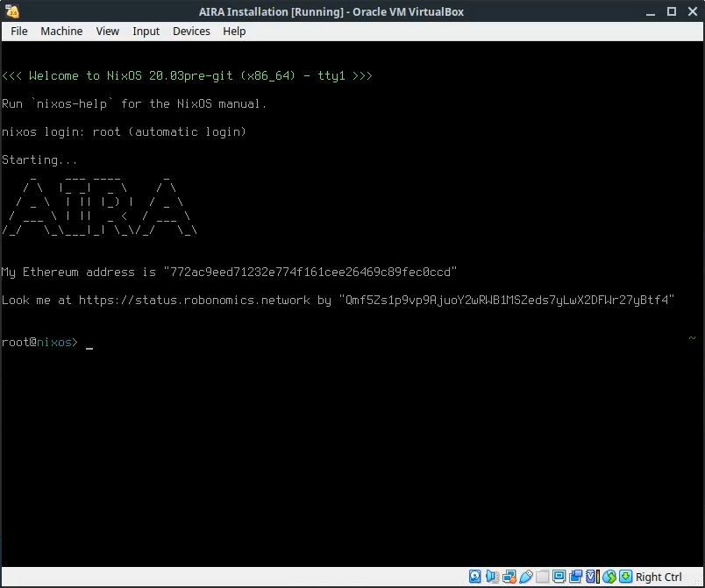705x588 pixels.
Task: Open the Help menu
Action: [x=234, y=31]
